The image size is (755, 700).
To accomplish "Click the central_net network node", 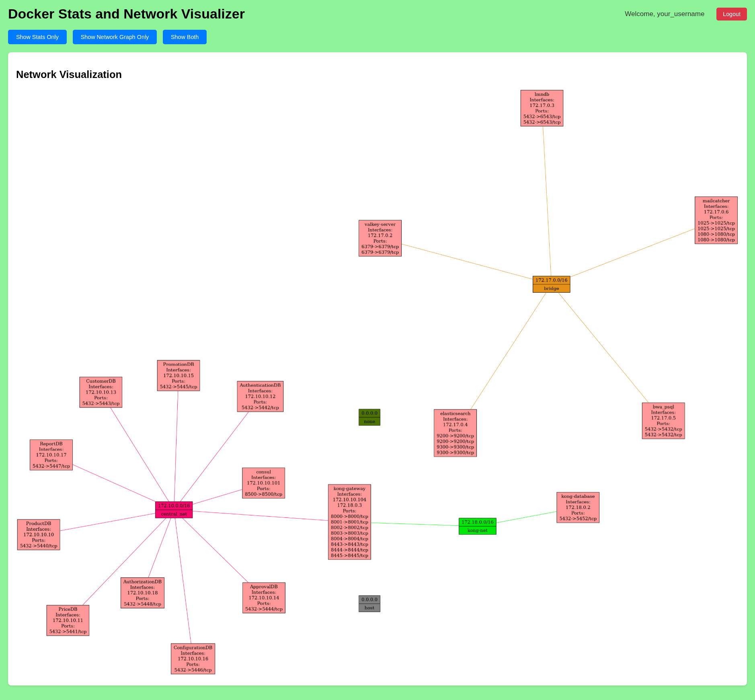I will [174, 510].
